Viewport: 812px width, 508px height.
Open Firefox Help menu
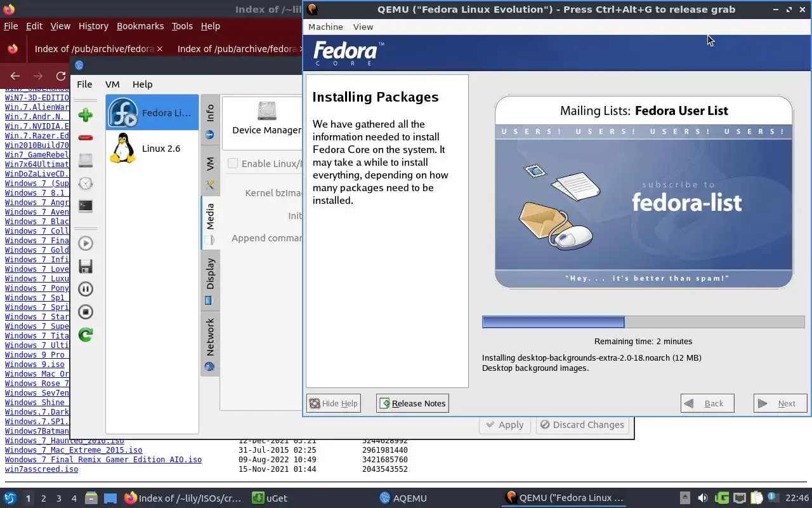tap(210, 26)
